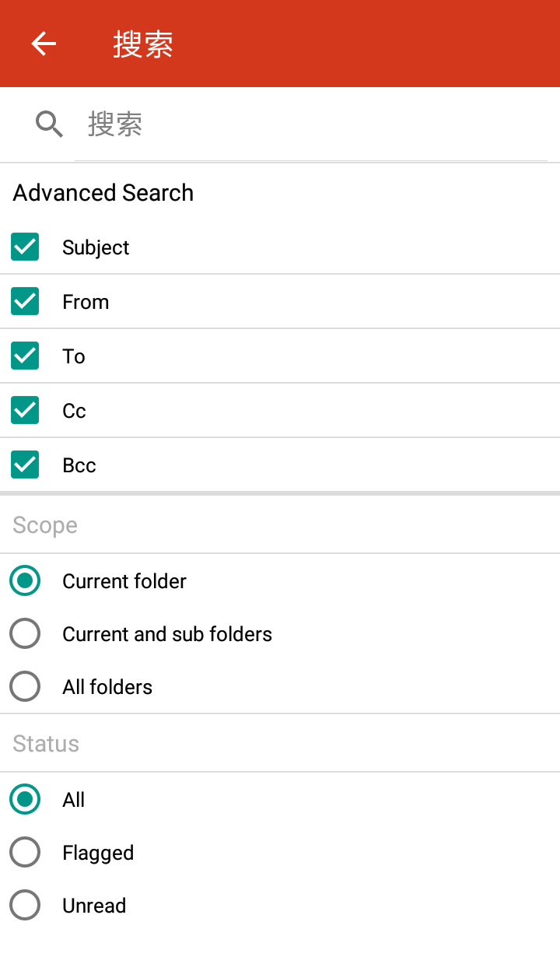Uncheck the Bcc checkbox

[x=25, y=465]
